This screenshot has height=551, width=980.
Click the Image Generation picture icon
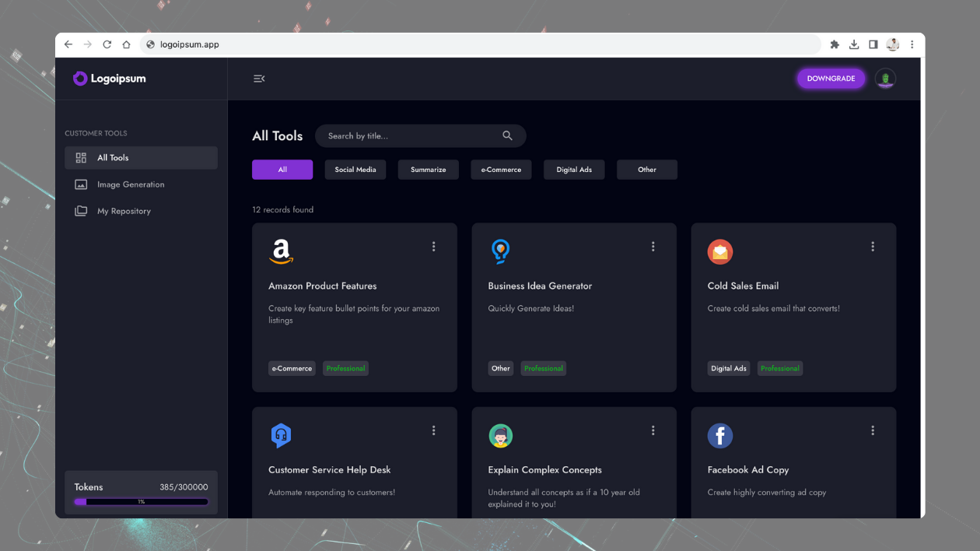(81, 184)
